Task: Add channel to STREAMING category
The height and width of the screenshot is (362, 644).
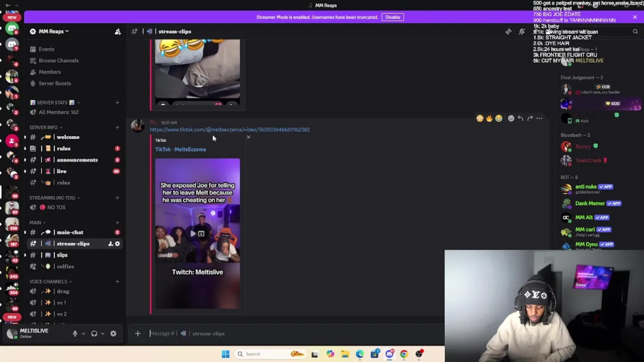Action: click(x=117, y=198)
